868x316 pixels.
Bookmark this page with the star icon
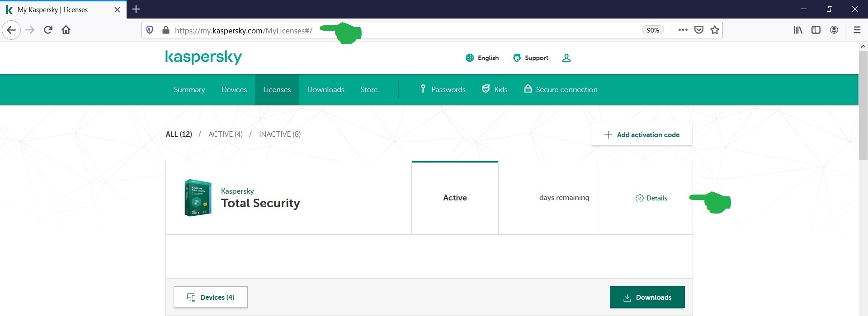point(715,30)
